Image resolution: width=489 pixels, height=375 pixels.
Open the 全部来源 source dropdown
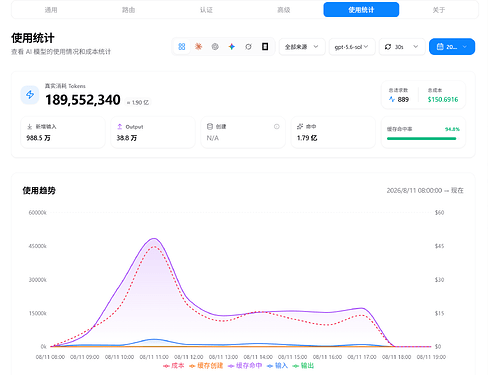[302, 47]
